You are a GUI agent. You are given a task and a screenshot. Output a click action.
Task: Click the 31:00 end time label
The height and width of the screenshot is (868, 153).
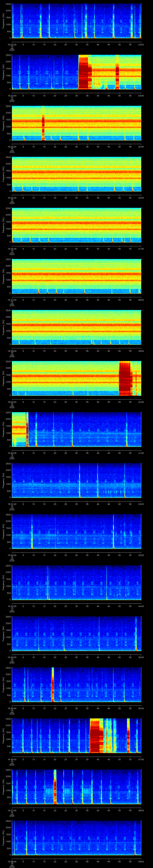141,453
